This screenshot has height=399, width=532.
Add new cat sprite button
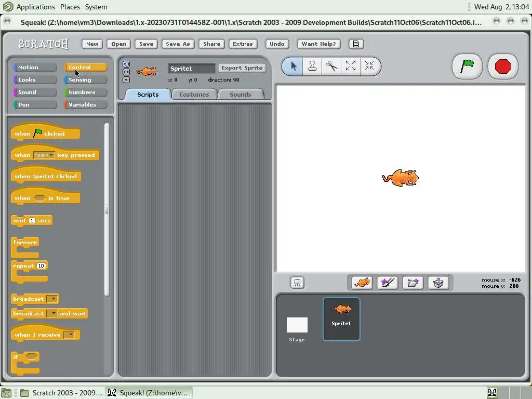coord(362,283)
